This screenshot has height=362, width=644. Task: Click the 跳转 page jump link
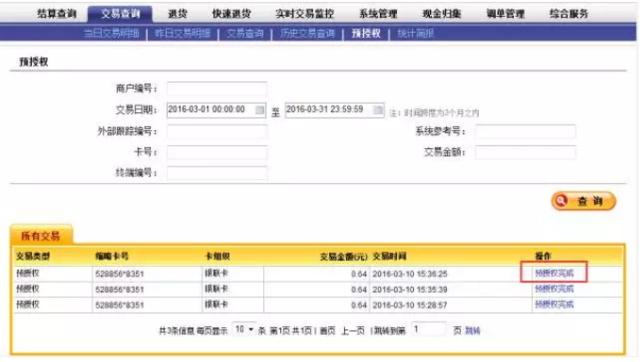(472, 330)
